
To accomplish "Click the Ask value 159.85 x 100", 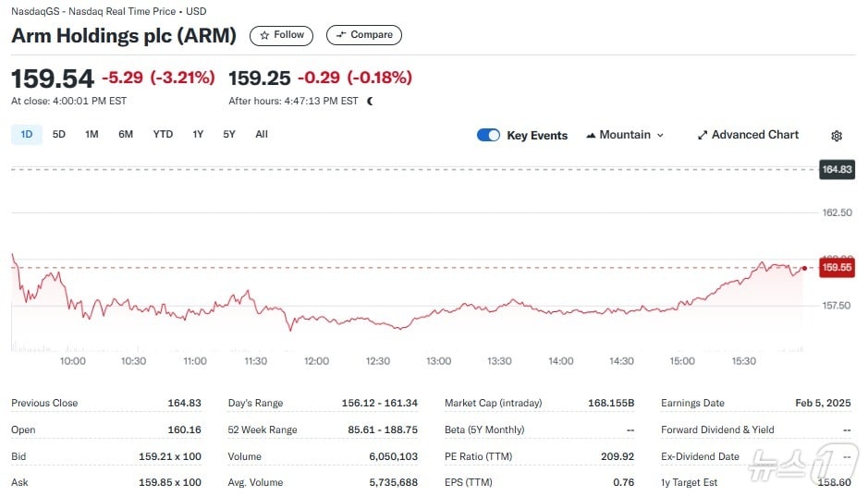I will pos(170,482).
